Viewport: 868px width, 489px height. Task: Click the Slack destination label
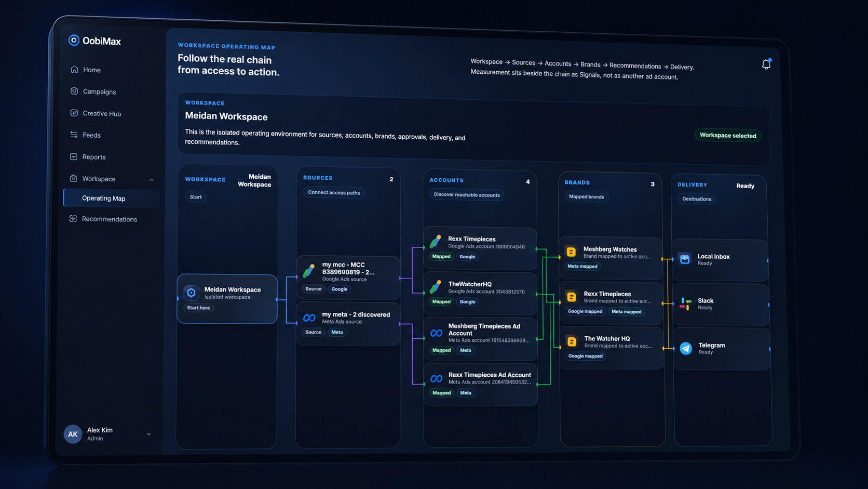pyautogui.click(x=706, y=300)
